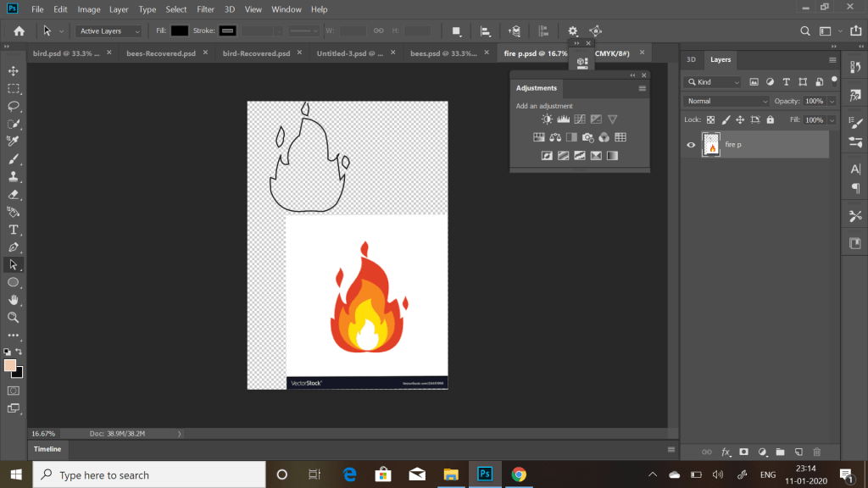Image resolution: width=868 pixels, height=488 pixels.
Task: Hide the fire p layer
Action: 691,145
